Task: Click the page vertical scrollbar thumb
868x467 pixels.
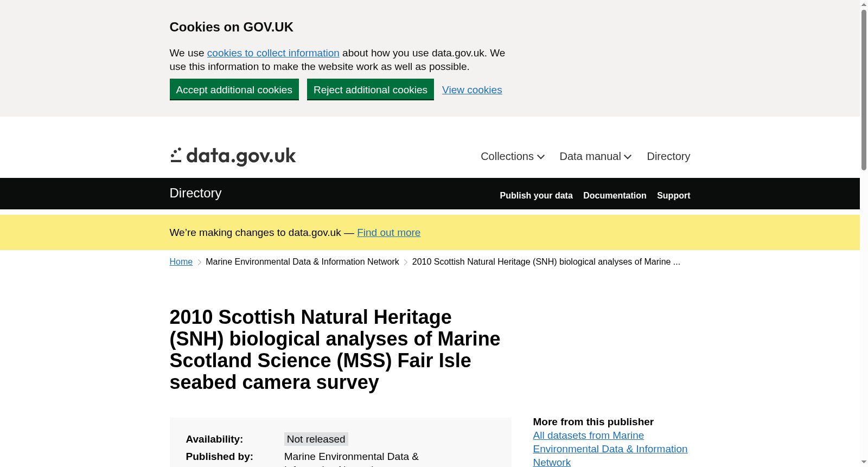Action: click(864, 89)
